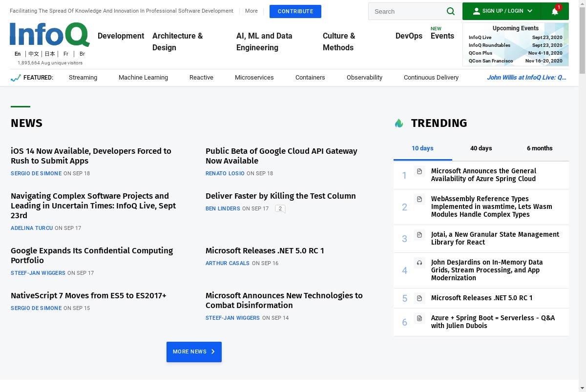Viewport: 586px width, 392px height.
Task: Open author Arthur Casals' profile
Action: coord(228,263)
